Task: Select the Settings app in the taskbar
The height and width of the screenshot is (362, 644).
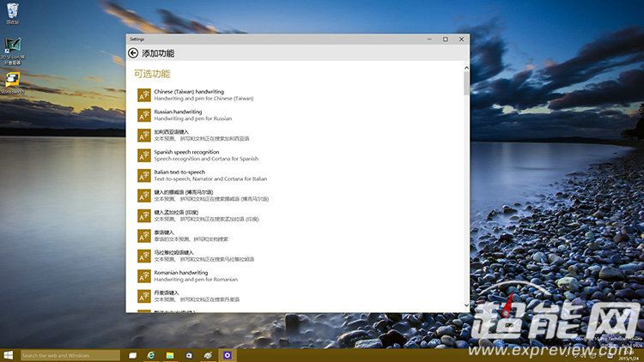Action: (227, 355)
